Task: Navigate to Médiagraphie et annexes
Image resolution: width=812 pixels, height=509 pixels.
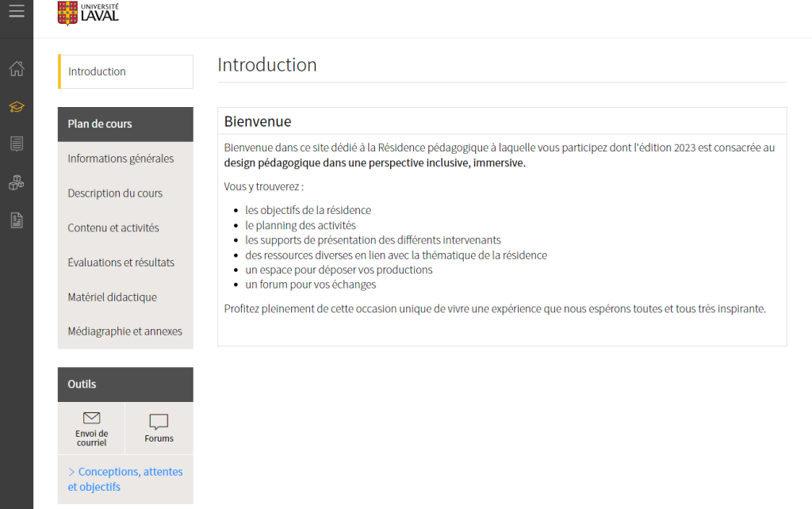Action: tap(124, 331)
